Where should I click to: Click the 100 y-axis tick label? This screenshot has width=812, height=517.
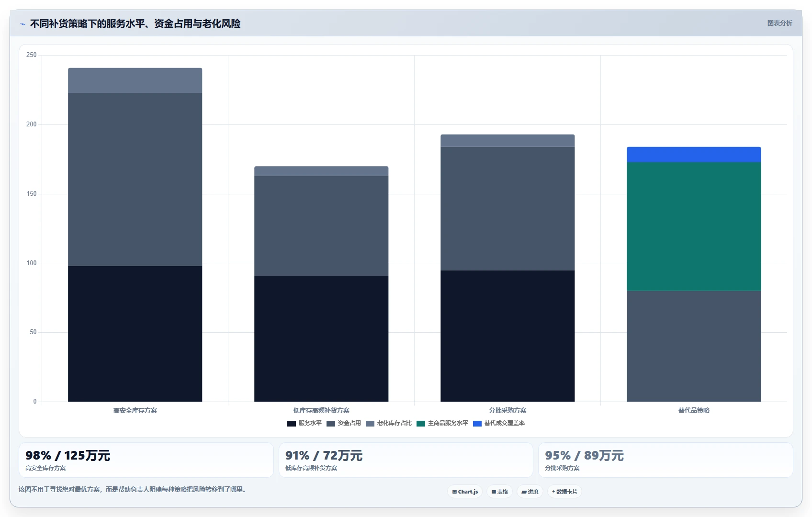click(x=32, y=263)
